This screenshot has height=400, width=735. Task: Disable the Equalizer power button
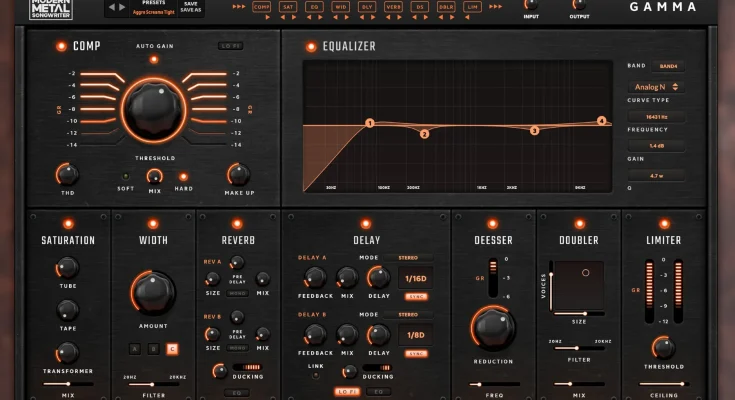(x=310, y=46)
